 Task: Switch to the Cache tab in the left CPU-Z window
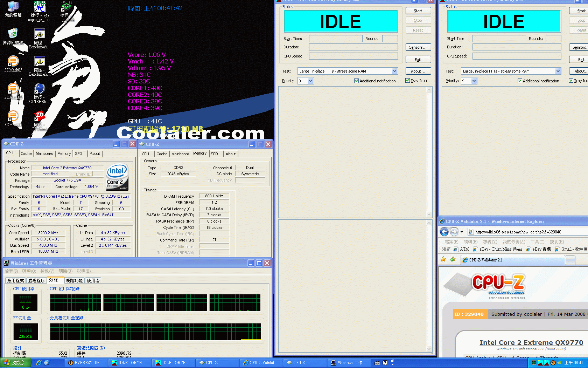pyautogui.click(x=26, y=154)
